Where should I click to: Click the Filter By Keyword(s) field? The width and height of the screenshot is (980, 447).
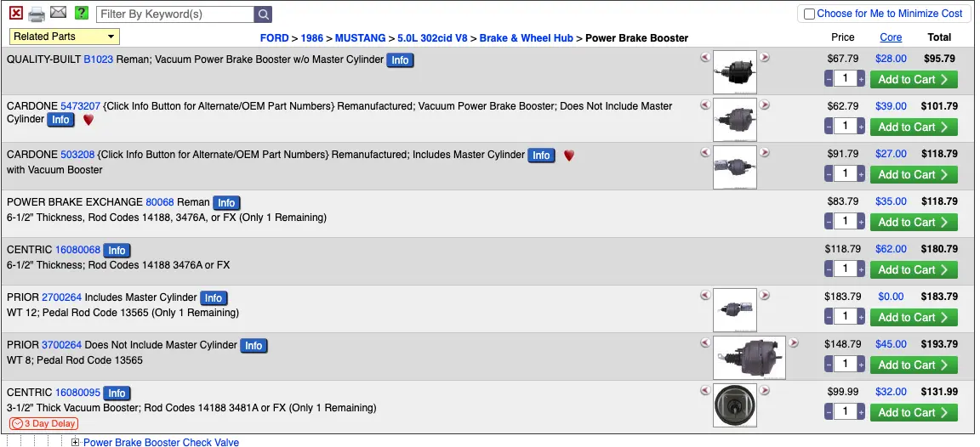tap(175, 14)
